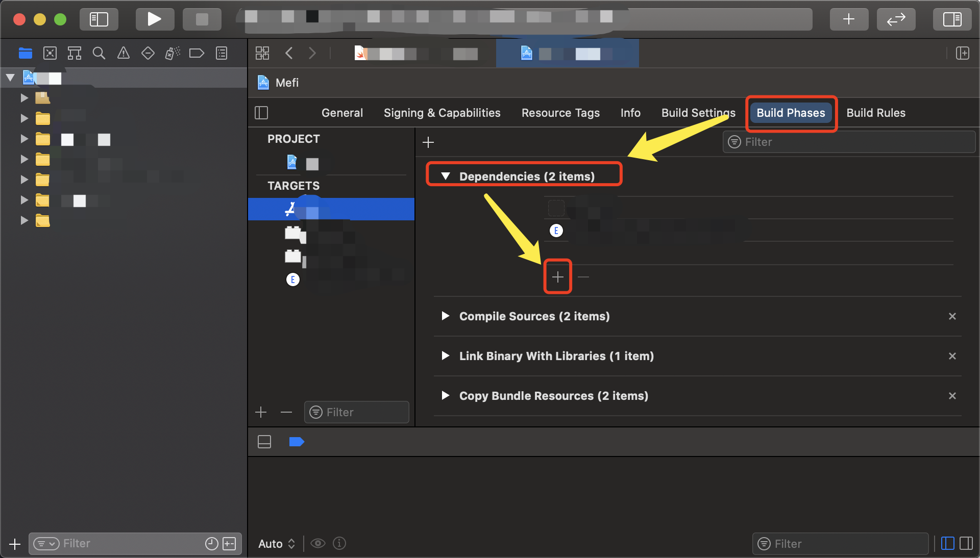
Task: Expand Compile Sources section
Action: [446, 316]
